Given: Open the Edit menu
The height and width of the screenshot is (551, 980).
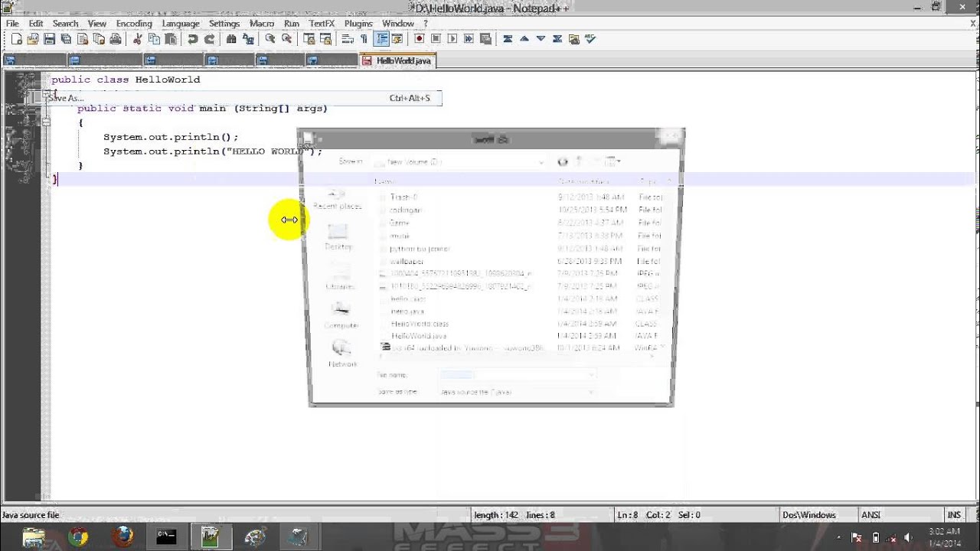Looking at the screenshot, I should click(36, 24).
